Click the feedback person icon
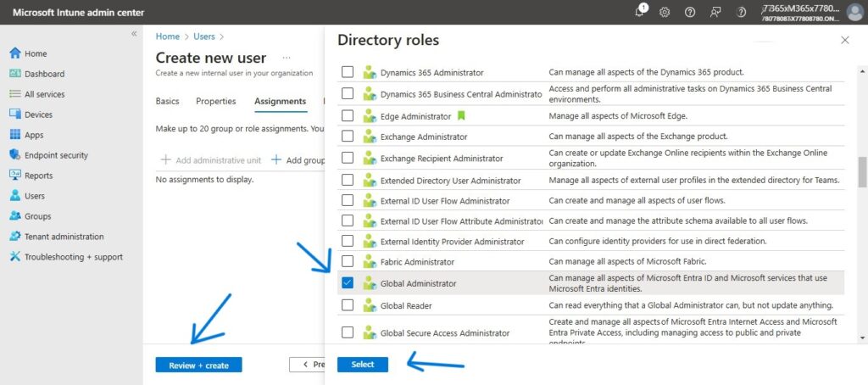This screenshot has width=868, height=385. pos(715,12)
